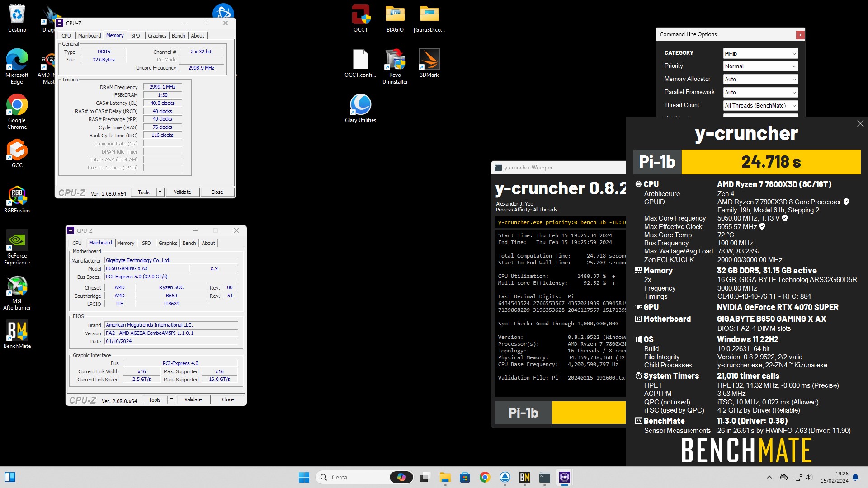Open the Widgets button on taskbar

coord(10,477)
